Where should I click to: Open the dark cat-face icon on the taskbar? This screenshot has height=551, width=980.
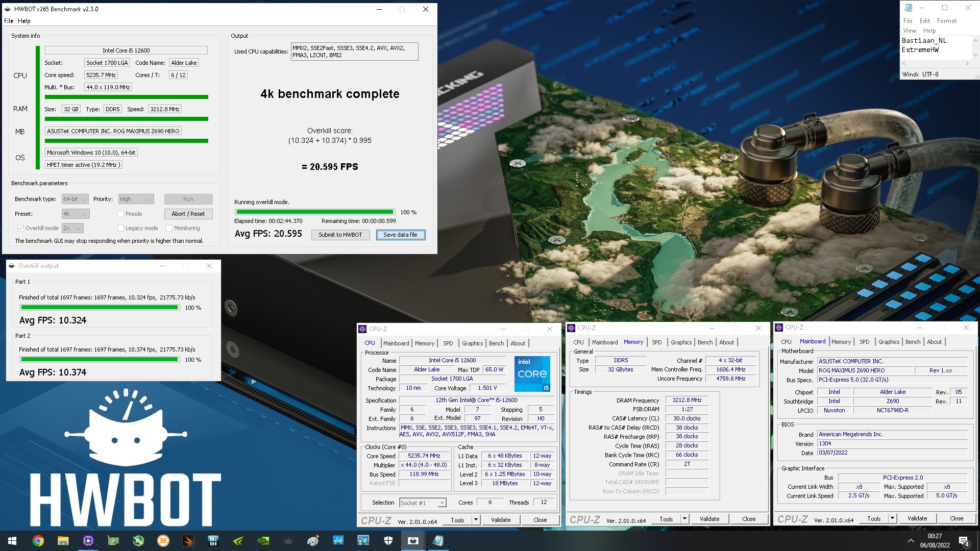pos(288,541)
